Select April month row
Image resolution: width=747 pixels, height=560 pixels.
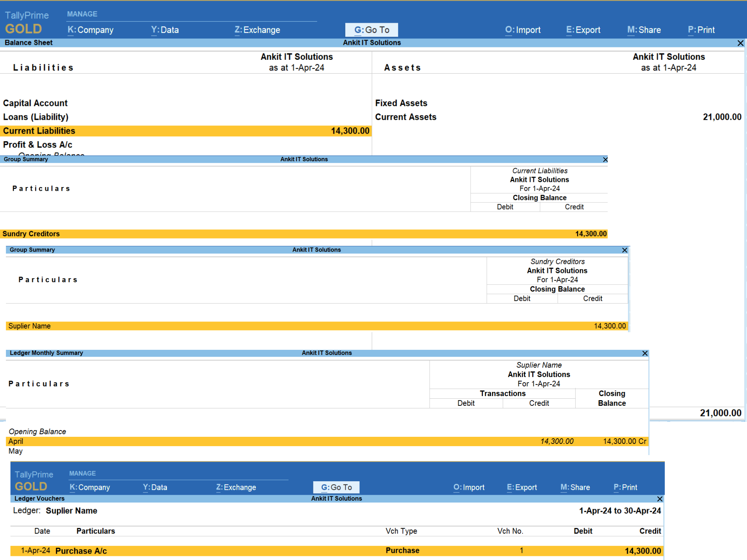pos(327,441)
